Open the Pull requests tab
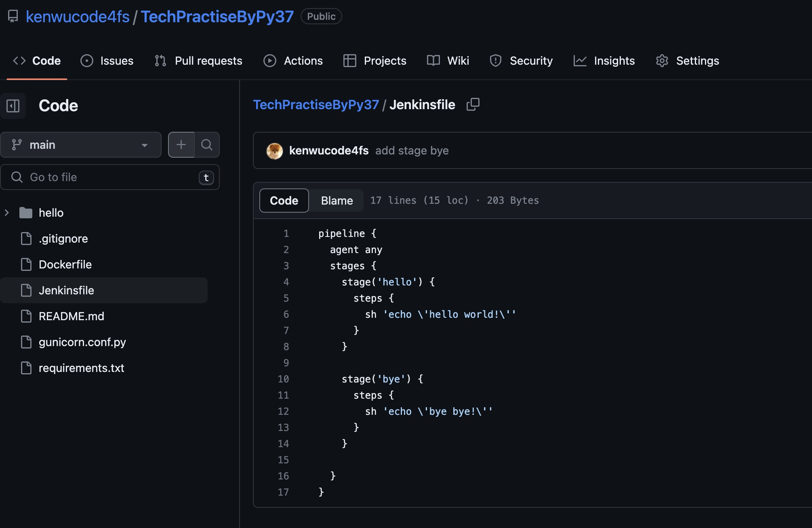The width and height of the screenshot is (812, 528). coord(198,61)
